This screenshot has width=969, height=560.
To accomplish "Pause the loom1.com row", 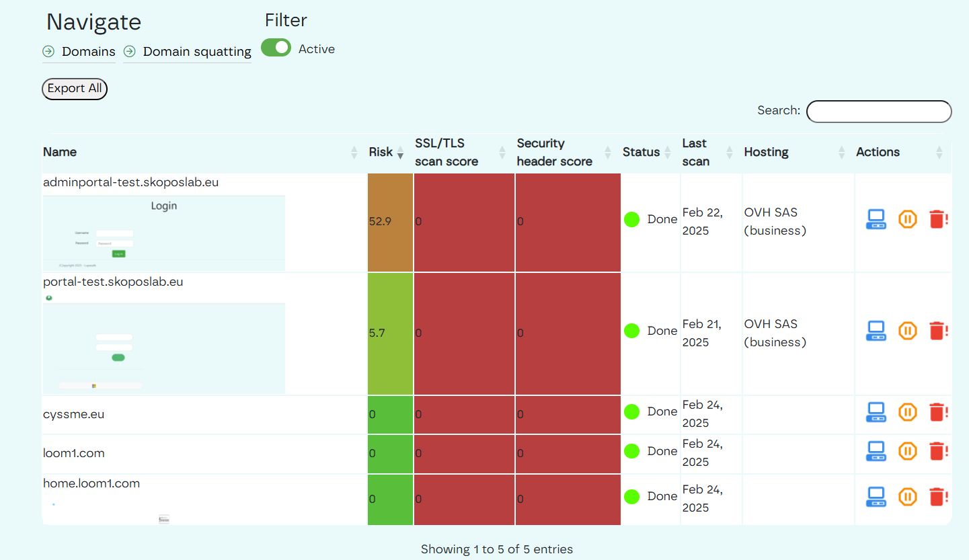I will [x=908, y=451].
